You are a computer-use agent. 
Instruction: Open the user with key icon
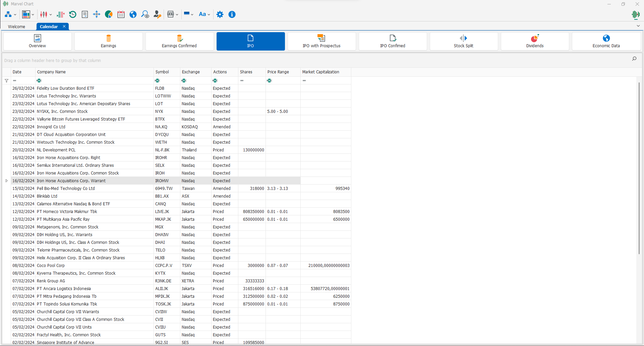(157, 14)
